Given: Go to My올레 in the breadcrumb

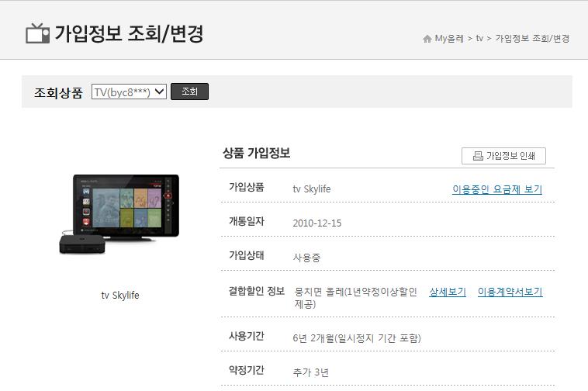Looking at the screenshot, I should (x=448, y=39).
